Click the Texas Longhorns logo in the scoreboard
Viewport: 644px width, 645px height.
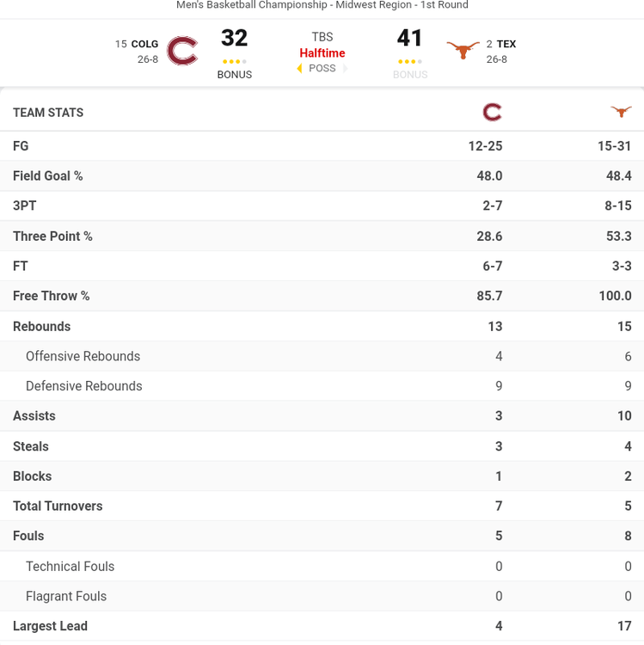pyautogui.click(x=463, y=51)
